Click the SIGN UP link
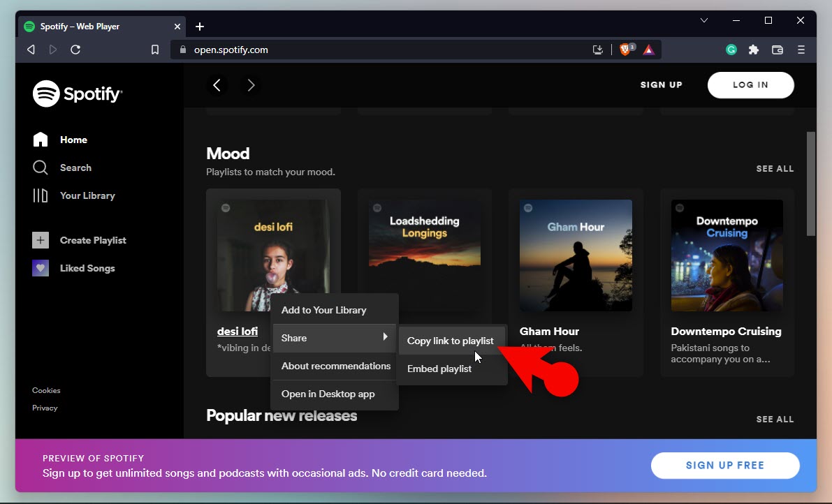The width and height of the screenshot is (832, 504). pos(661,84)
